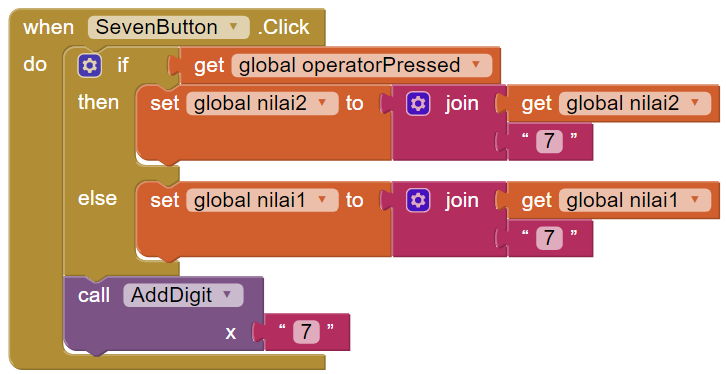The image size is (726, 374).
Task: Click the gear icon on the nilai2 join block
Action: [x=418, y=104]
